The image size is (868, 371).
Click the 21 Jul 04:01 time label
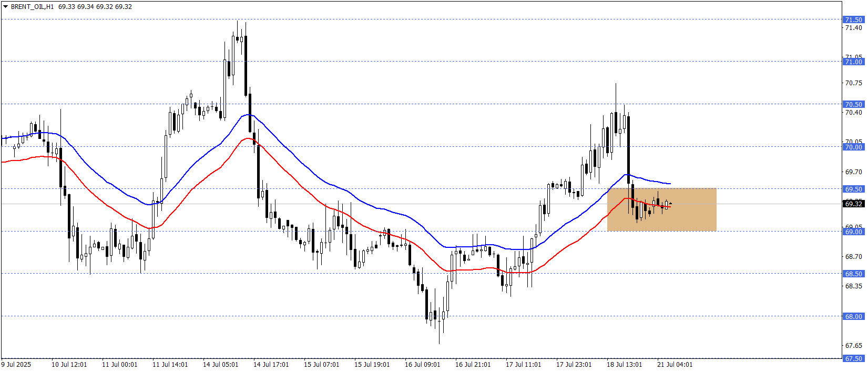pos(675,364)
